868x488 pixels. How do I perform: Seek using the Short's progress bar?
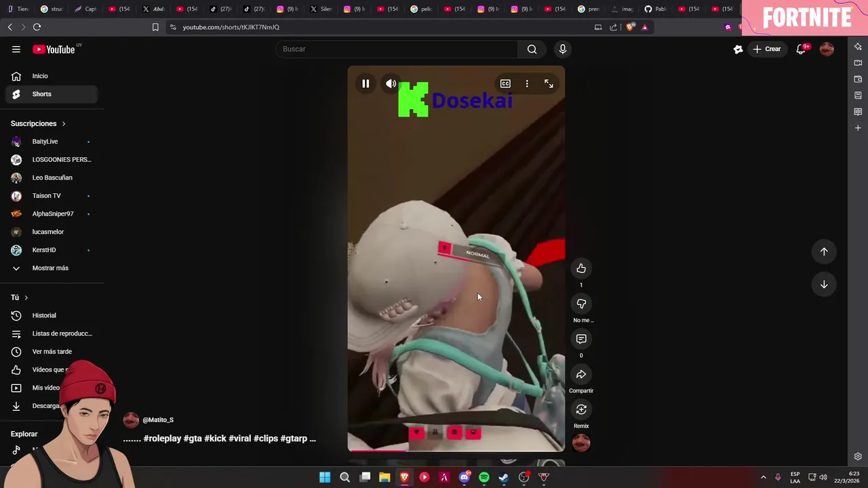point(456,450)
